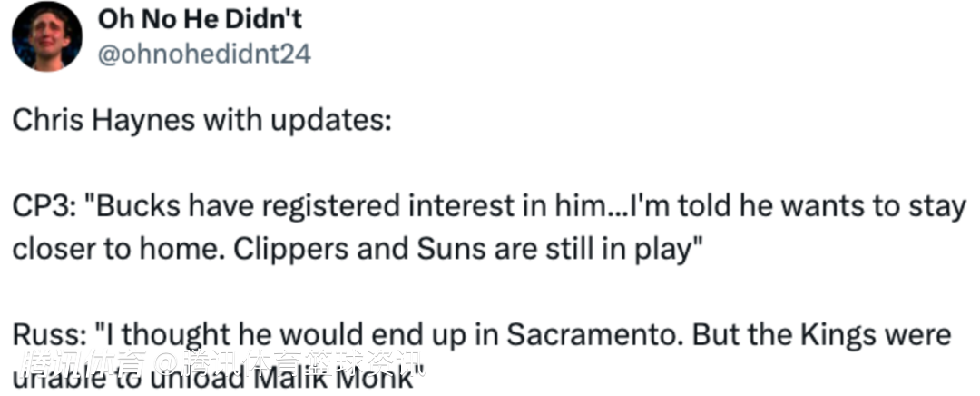The width and height of the screenshot is (980, 396).
Task: Select the Russ: label in tweet
Action: pos(50,335)
